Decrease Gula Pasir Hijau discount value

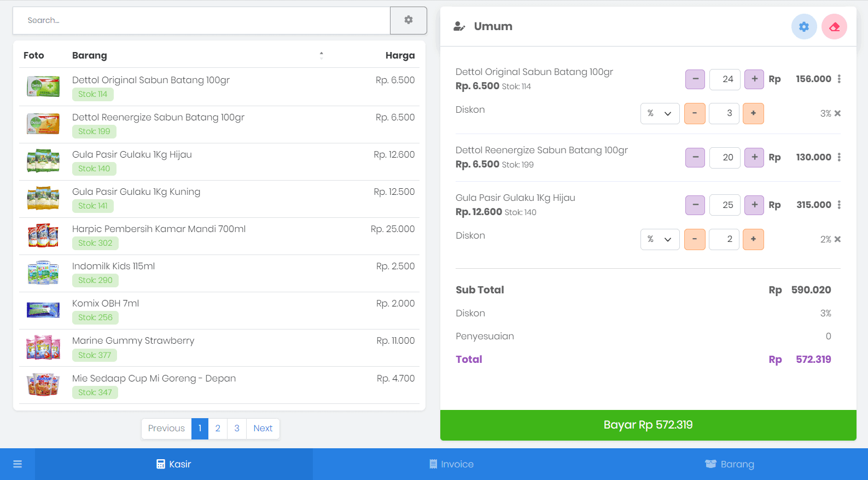click(695, 239)
